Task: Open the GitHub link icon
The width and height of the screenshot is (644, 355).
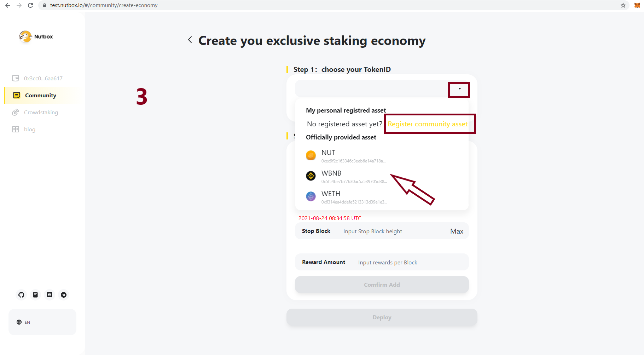Action: (21, 295)
